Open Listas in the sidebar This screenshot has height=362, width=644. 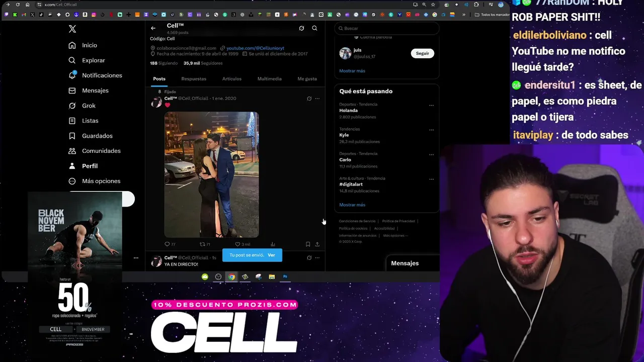point(84,121)
